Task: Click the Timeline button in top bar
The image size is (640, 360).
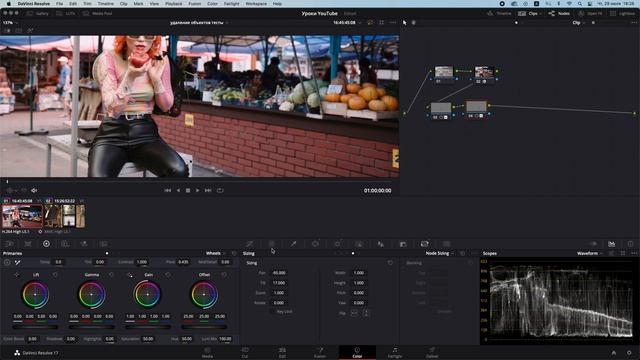Action: pyautogui.click(x=499, y=13)
